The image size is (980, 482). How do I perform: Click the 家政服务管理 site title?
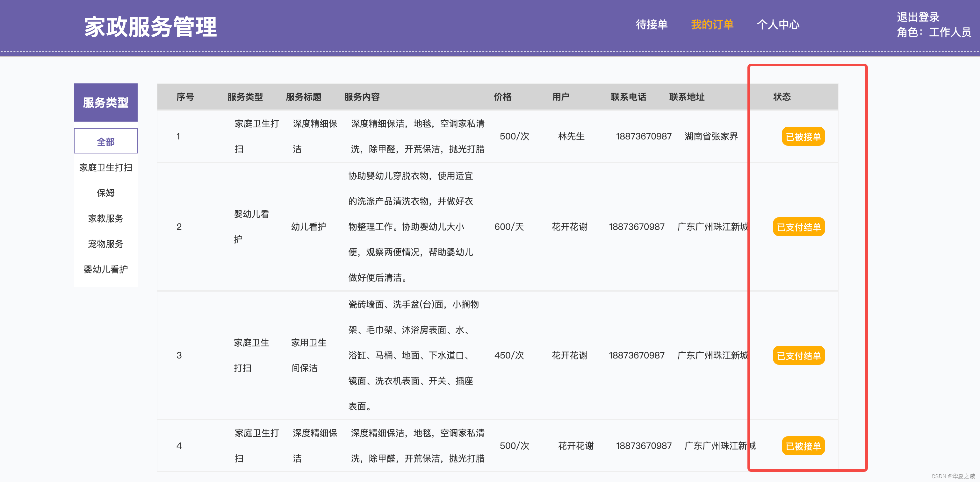tap(150, 27)
